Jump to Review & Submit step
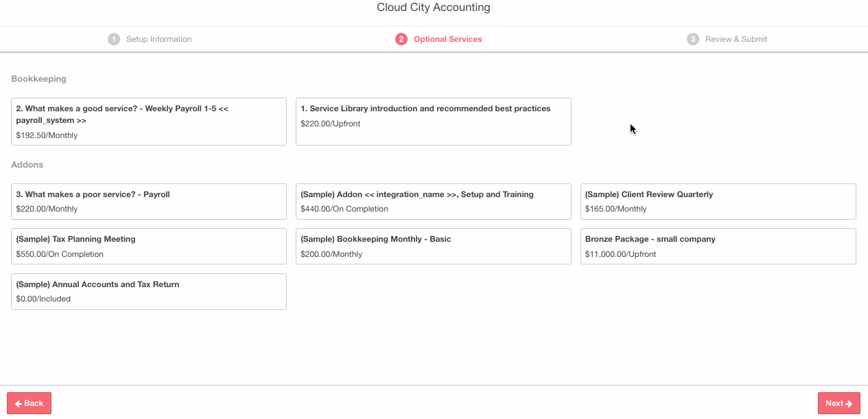 736,39
